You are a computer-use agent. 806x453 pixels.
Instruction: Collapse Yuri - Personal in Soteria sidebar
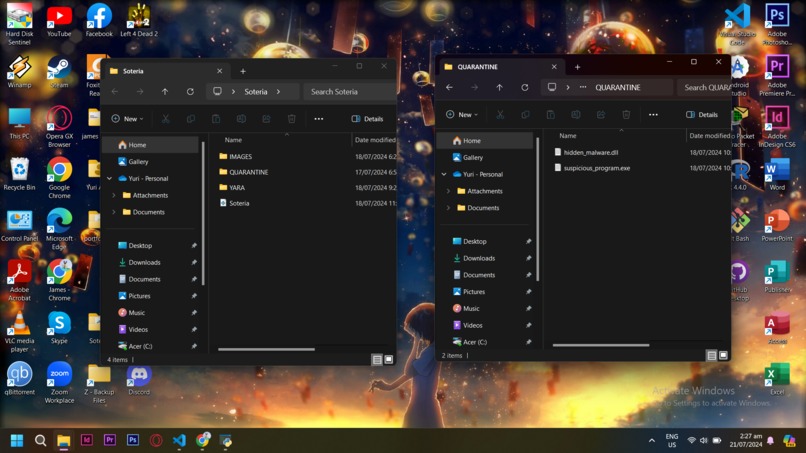[109, 178]
